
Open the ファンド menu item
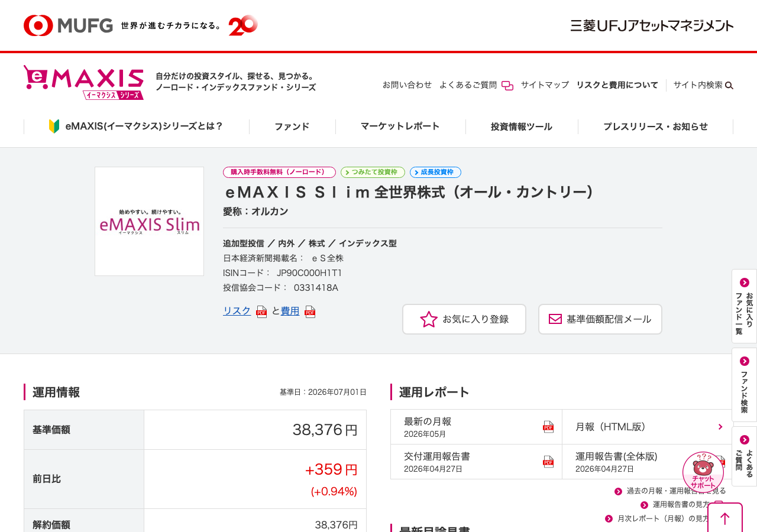coord(292,126)
